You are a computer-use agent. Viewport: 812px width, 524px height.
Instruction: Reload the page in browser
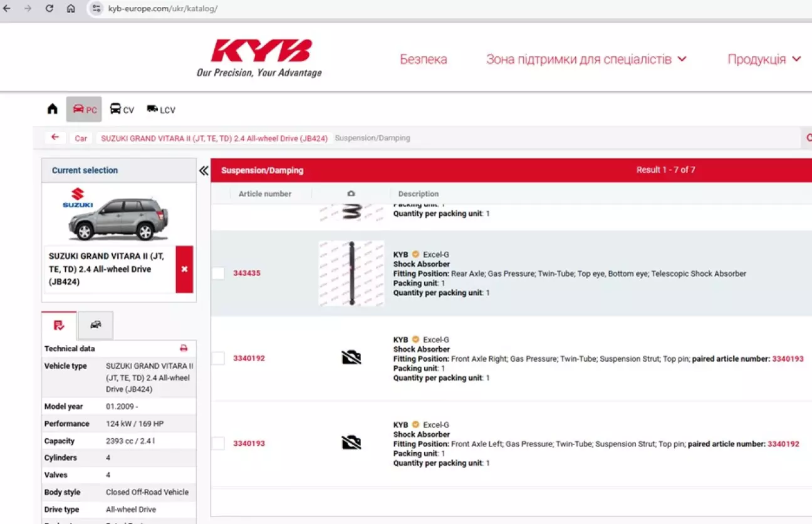pos(49,9)
